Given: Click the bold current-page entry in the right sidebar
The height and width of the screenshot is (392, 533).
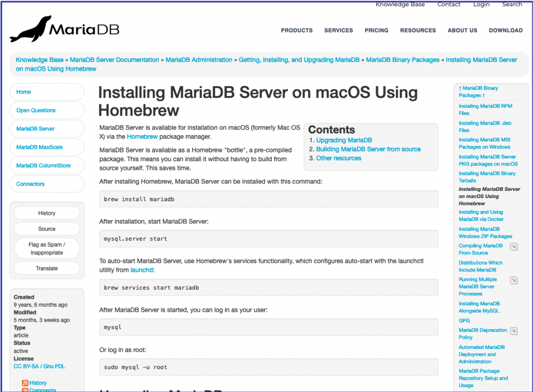Looking at the screenshot, I should 489,196.
